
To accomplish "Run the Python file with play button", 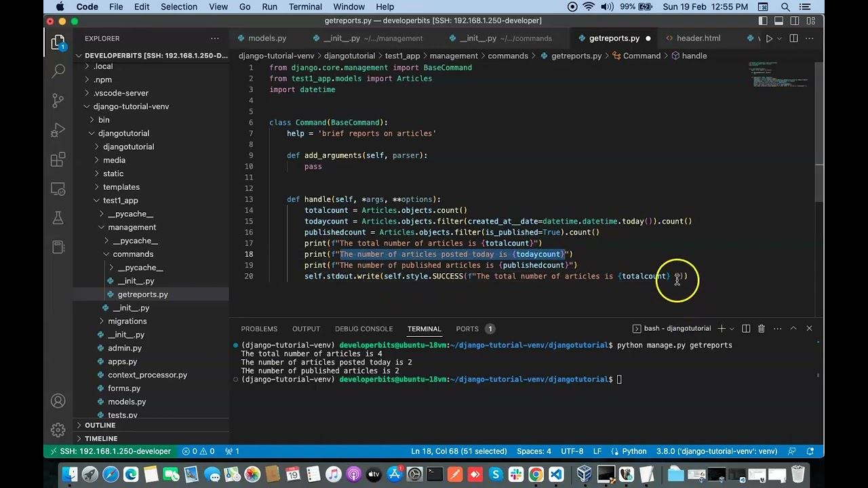I will (x=769, y=39).
